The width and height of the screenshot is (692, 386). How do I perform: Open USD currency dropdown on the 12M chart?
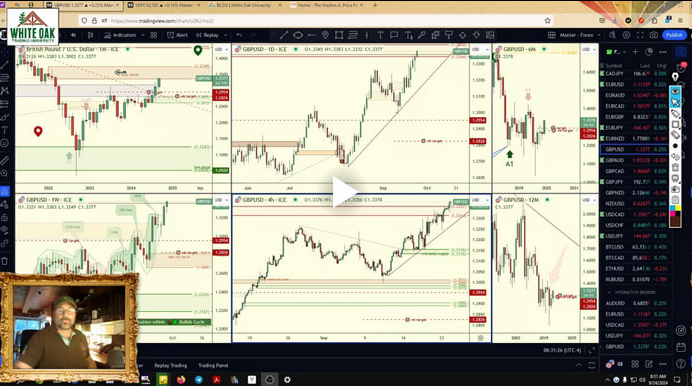(x=589, y=200)
